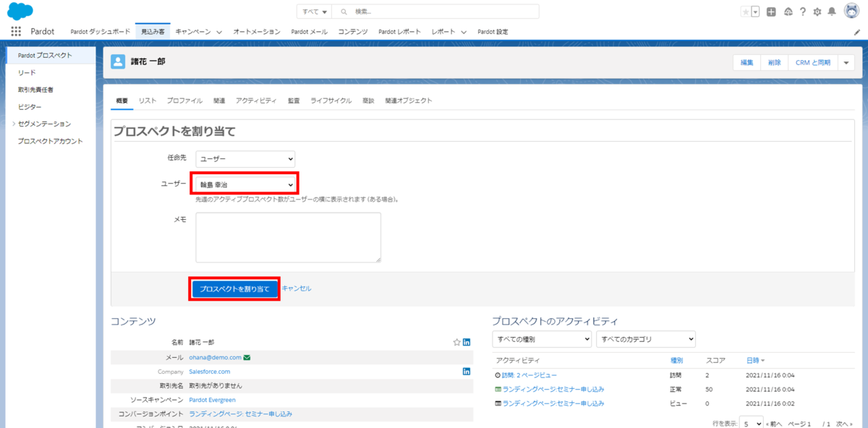Open the すべての種別 filter dropdown

(x=542, y=338)
